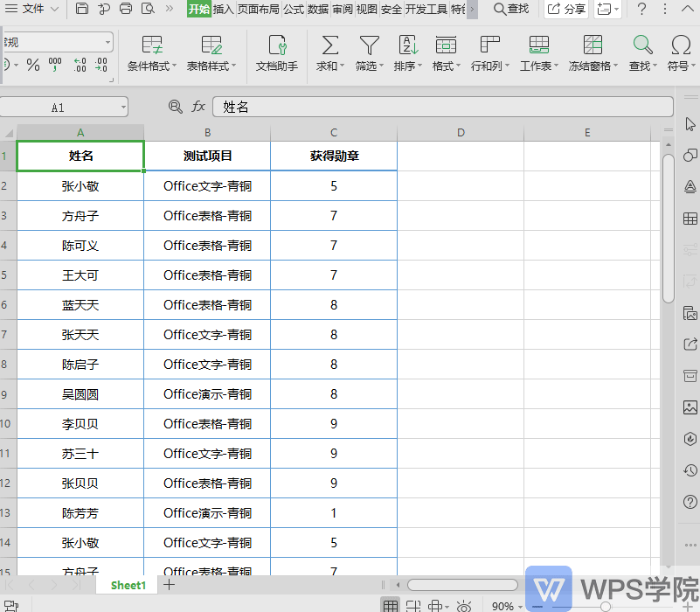Open the picture icon in right sidebar
The image size is (700, 612).
click(x=690, y=407)
